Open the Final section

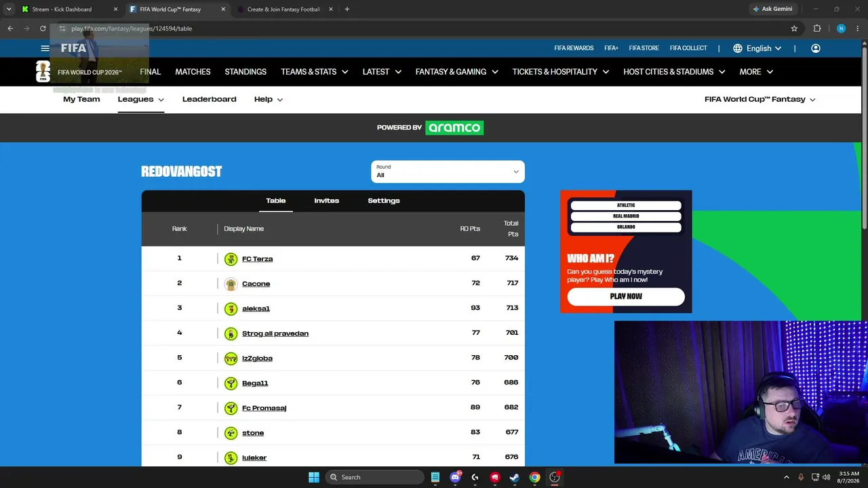[151, 72]
